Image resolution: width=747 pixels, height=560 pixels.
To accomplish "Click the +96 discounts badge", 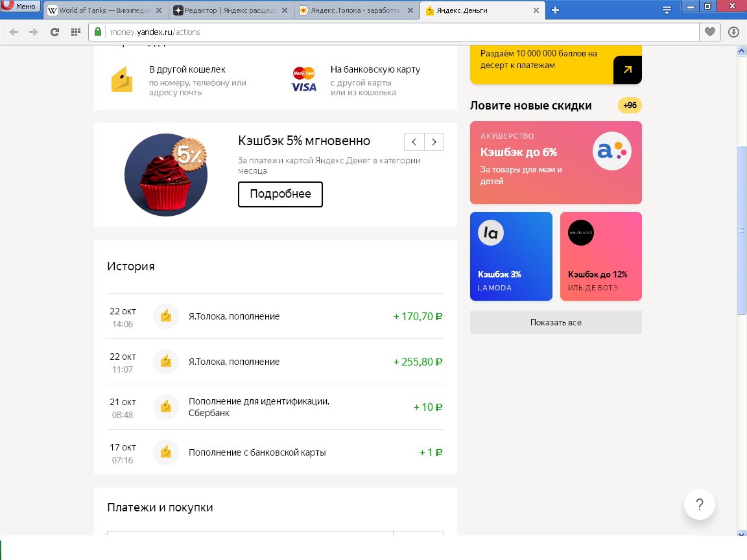I will pyautogui.click(x=630, y=105).
